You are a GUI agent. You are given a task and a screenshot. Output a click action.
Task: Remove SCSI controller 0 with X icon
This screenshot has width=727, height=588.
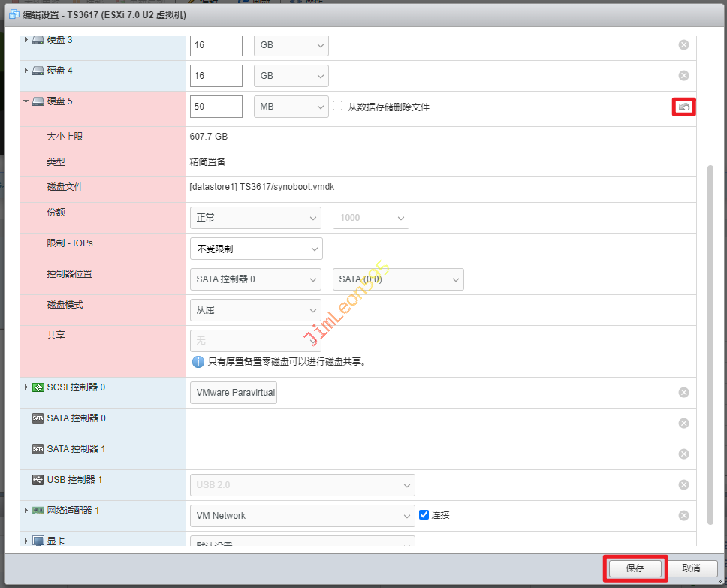pyautogui.click(x=683, y=393)
